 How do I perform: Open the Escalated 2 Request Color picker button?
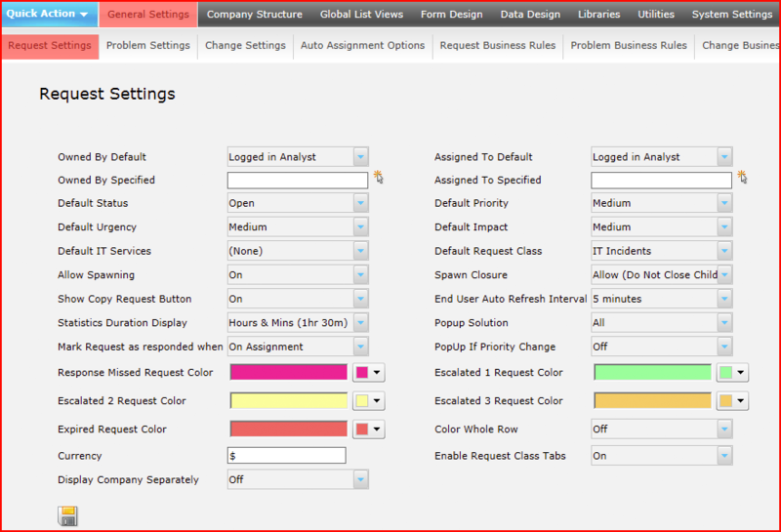point(369,400)
